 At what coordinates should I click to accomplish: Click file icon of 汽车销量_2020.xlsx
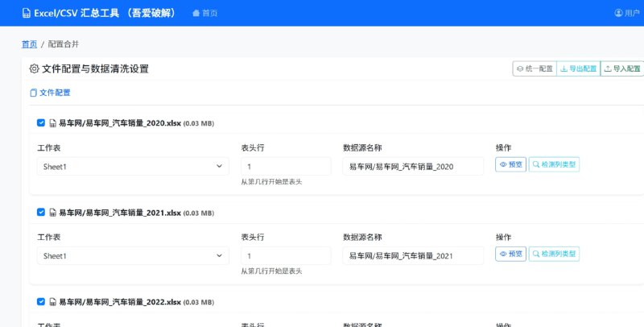pos(52,123)
